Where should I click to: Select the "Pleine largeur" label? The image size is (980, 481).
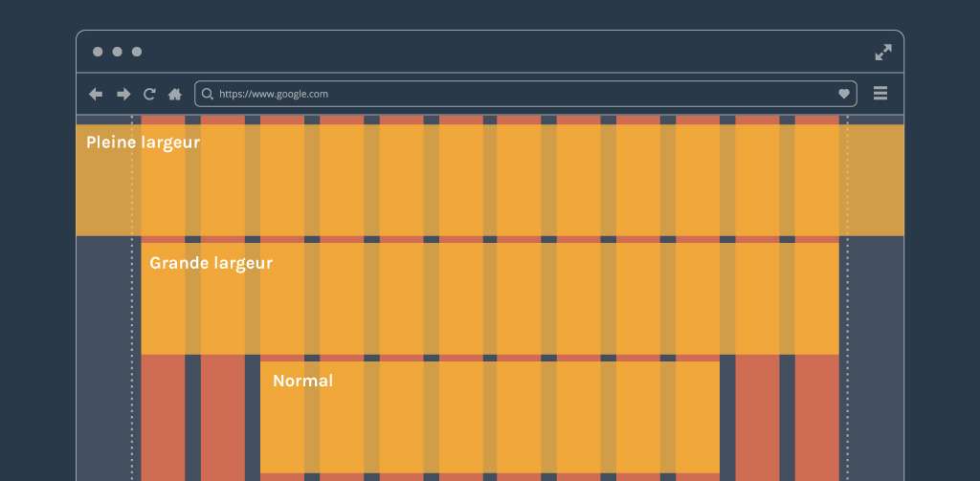(x=143, y=142)
